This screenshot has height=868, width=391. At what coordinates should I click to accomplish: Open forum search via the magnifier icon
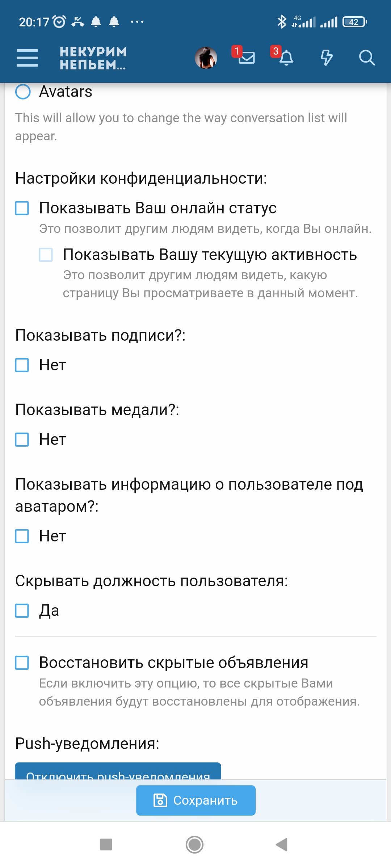[367, 58]
